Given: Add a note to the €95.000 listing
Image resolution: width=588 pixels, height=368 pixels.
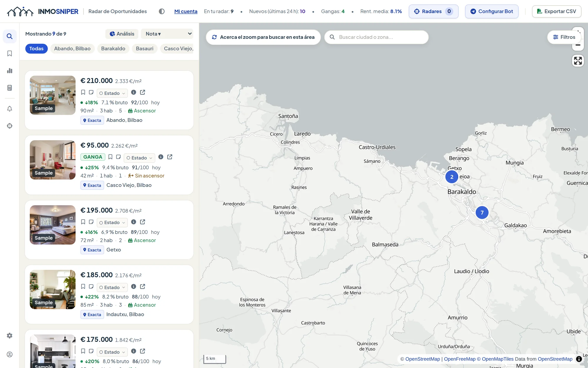Looking at the screenshot, I should [x=118, y=157].
